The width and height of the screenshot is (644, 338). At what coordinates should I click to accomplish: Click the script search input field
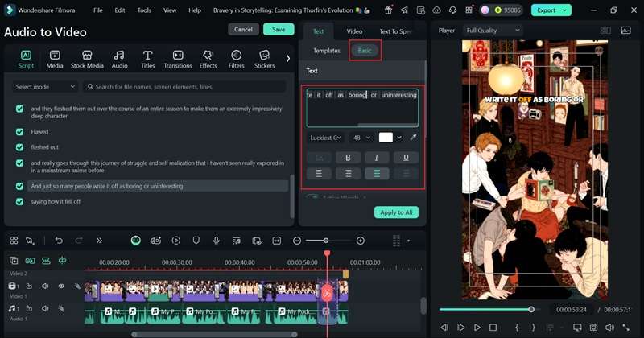[185, 87]
